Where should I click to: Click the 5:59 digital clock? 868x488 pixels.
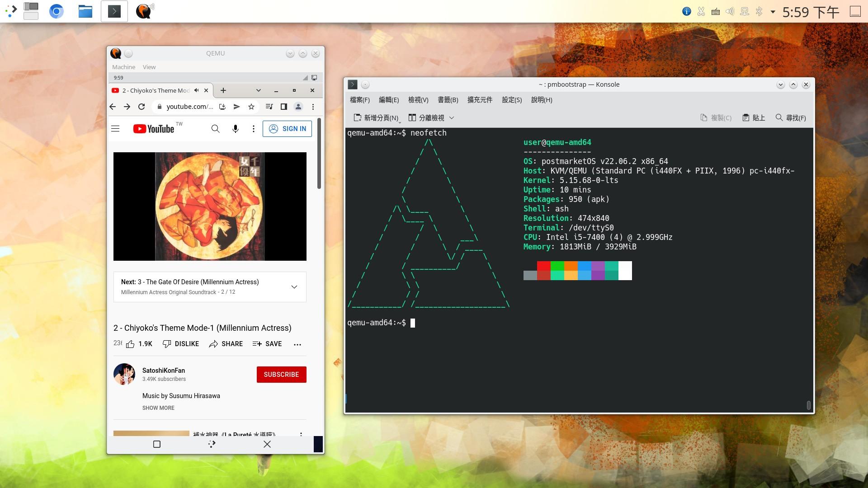point(811,12)
